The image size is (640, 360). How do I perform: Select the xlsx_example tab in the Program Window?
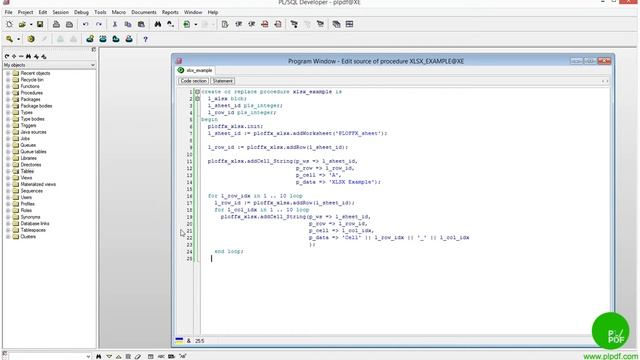[195, 70]
